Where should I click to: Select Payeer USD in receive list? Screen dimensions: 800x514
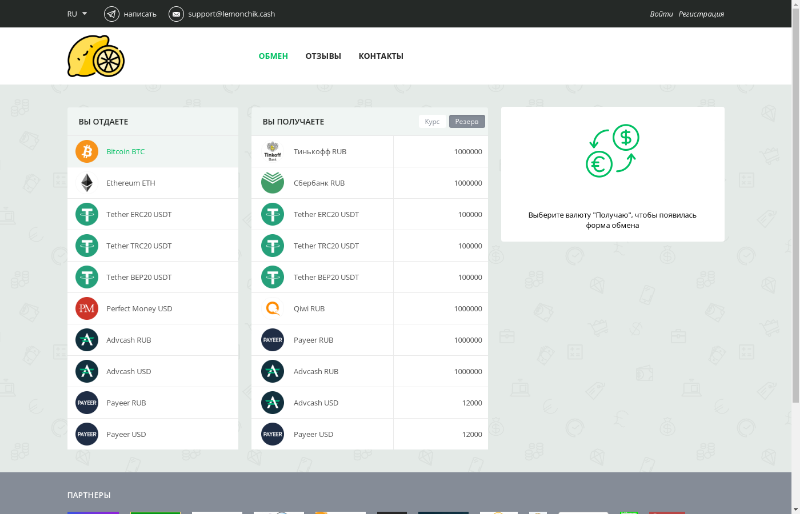click(x=313, y=434)
